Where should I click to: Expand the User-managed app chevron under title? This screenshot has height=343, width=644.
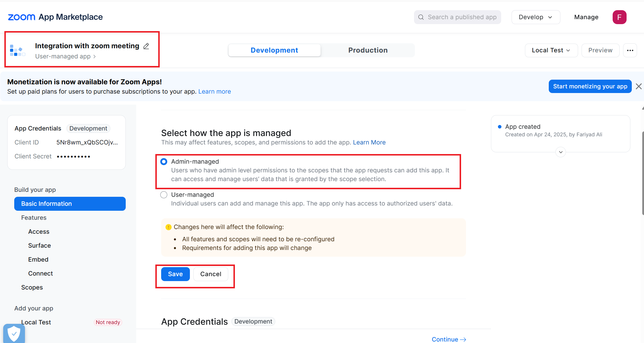tap(94, 56)
